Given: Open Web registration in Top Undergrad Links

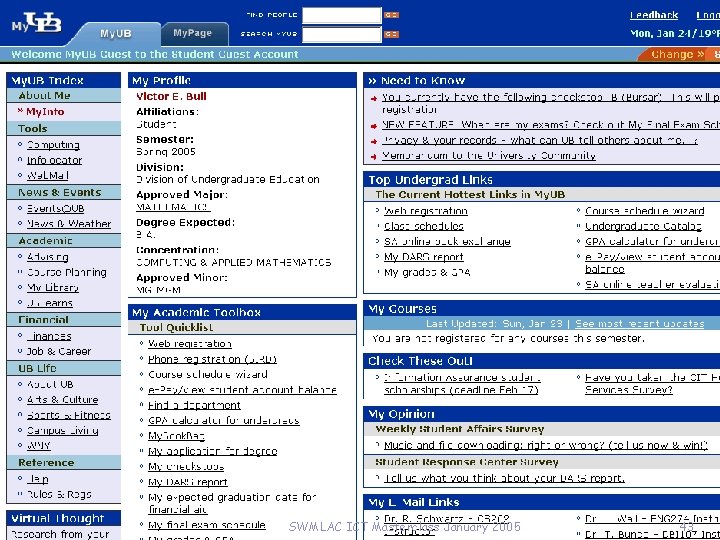Looking at the screenshot, I should coord(426,211).
